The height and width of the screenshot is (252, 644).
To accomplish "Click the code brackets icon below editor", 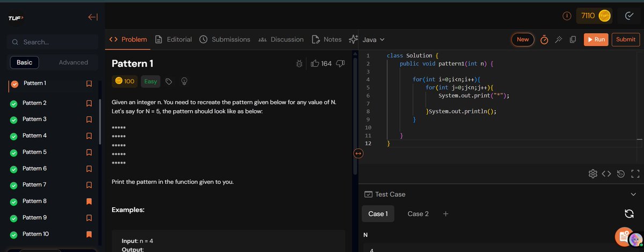I will (606, 174).
